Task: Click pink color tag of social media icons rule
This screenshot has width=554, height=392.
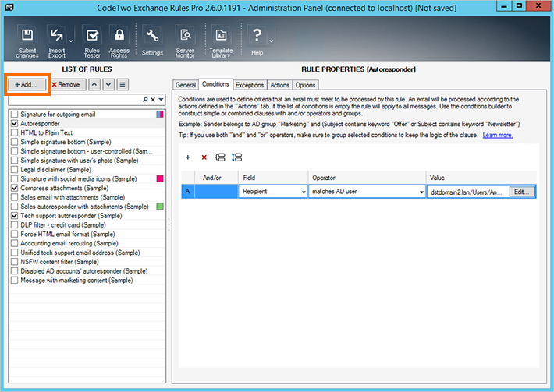Action: pos(160,179)
